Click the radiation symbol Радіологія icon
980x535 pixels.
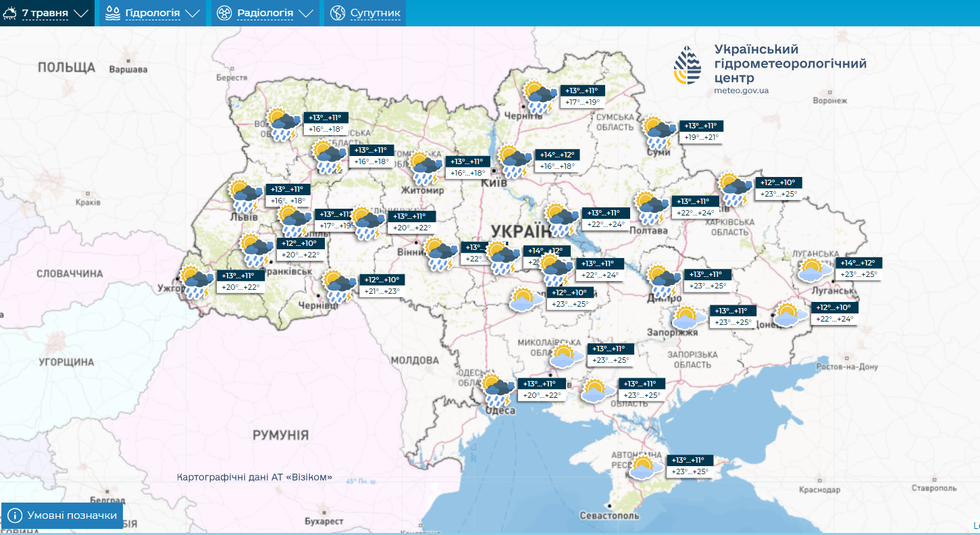click(225, 13)
